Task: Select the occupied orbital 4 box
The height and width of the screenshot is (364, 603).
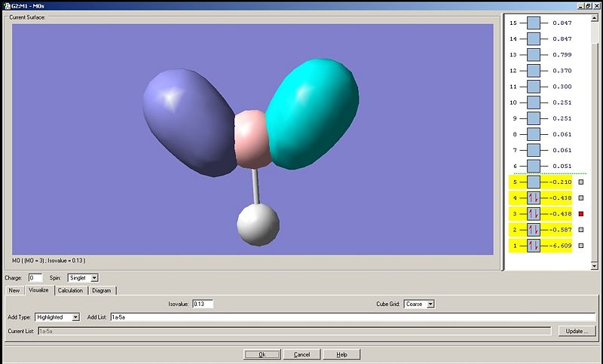Action: point(534,198)
